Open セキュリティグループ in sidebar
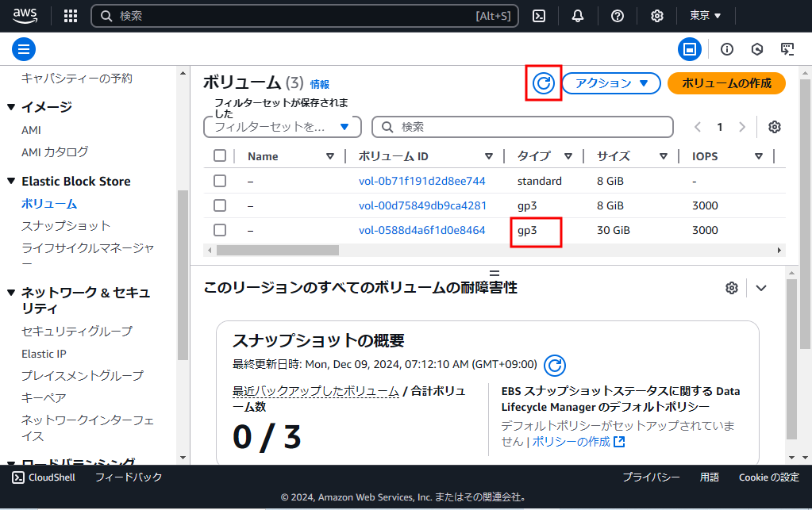Viewport: 812px width, 510px height. point(77,331)
